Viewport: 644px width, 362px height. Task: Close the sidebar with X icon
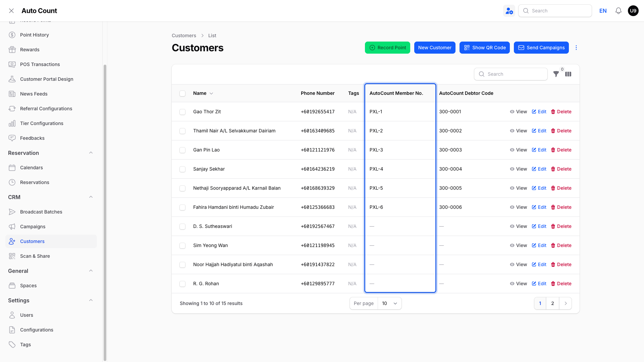coord(11,11)
